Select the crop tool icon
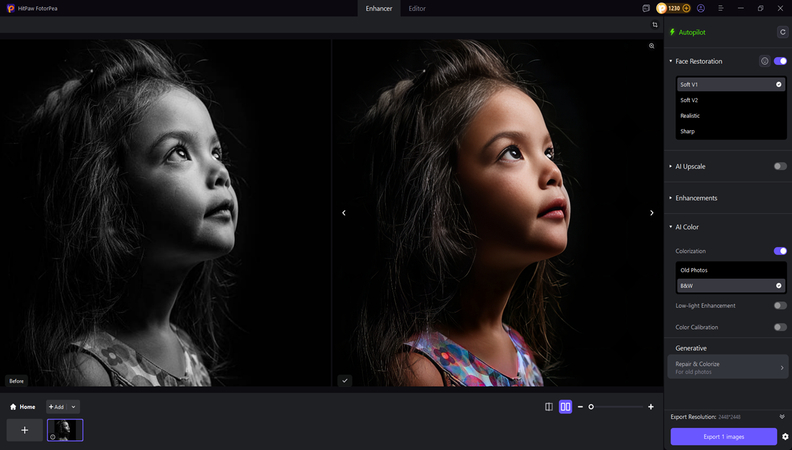792x450 pixels. coord(655,25)
